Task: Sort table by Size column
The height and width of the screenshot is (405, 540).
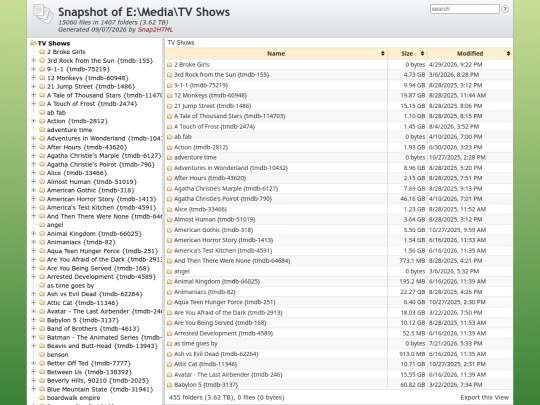Action: click(x=407, y=53)
